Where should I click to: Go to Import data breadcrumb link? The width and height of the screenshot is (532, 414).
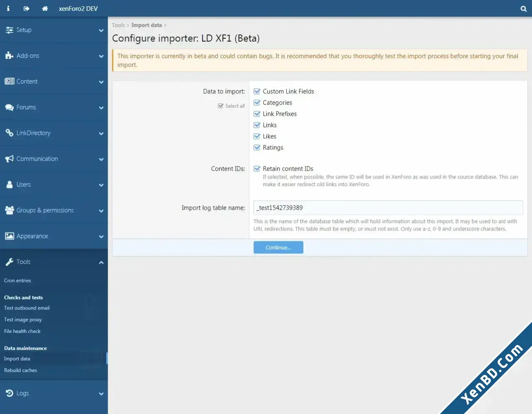click(x=147, y=25)
